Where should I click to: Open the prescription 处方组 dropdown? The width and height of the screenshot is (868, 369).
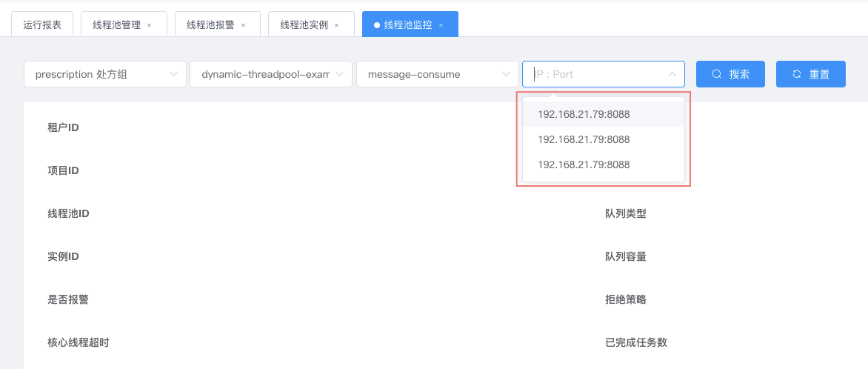(x=105, y=74)
